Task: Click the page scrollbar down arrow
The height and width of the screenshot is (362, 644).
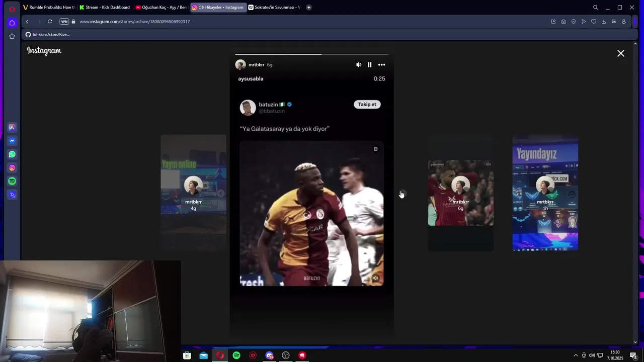Action: click(635, 342)
